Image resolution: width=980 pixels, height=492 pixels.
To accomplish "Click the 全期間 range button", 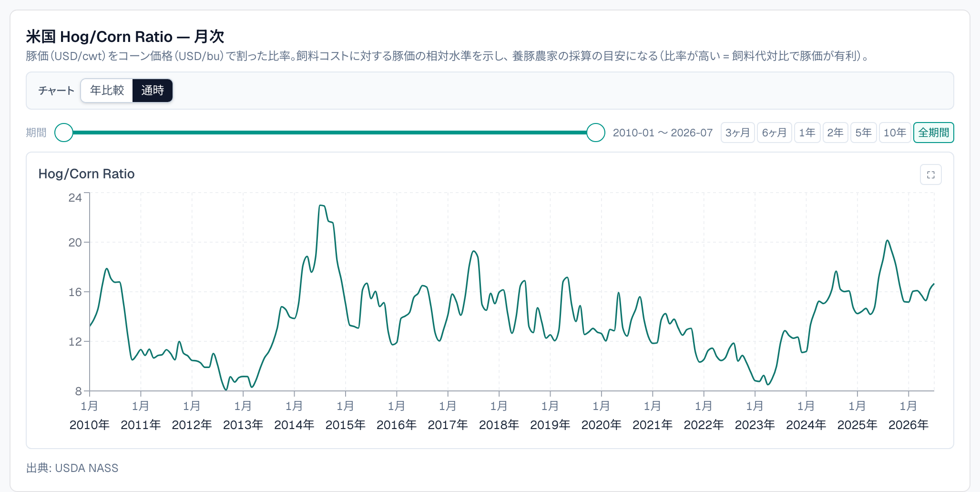I will pos(933,133).
